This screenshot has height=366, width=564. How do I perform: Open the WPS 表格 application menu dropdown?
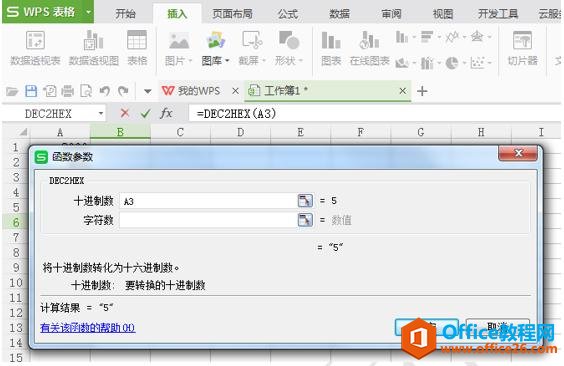(x=88, y=12)
